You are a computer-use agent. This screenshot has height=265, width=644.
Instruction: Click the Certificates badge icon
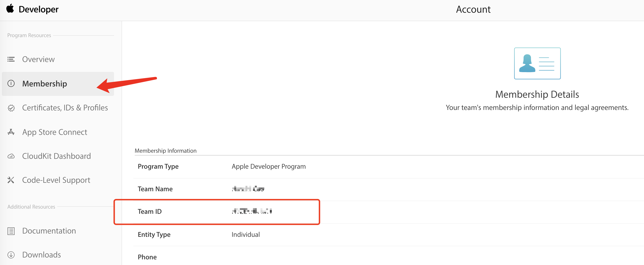(x=11, y=108)
